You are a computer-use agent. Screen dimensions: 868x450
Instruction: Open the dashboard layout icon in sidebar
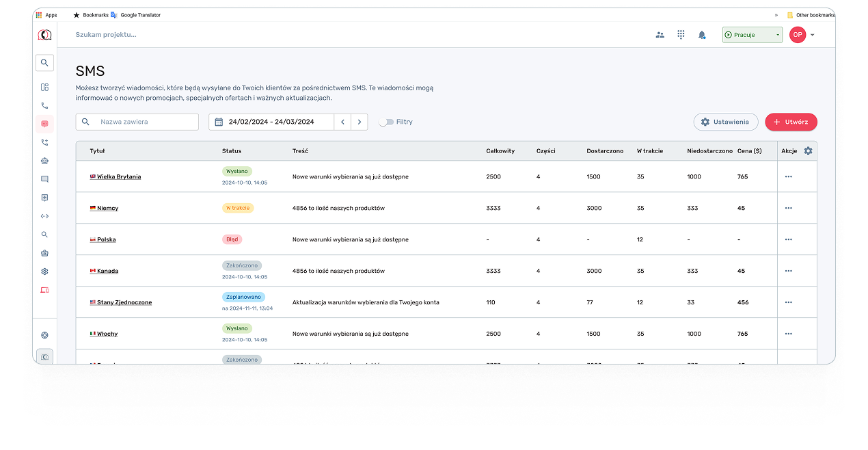44,87
